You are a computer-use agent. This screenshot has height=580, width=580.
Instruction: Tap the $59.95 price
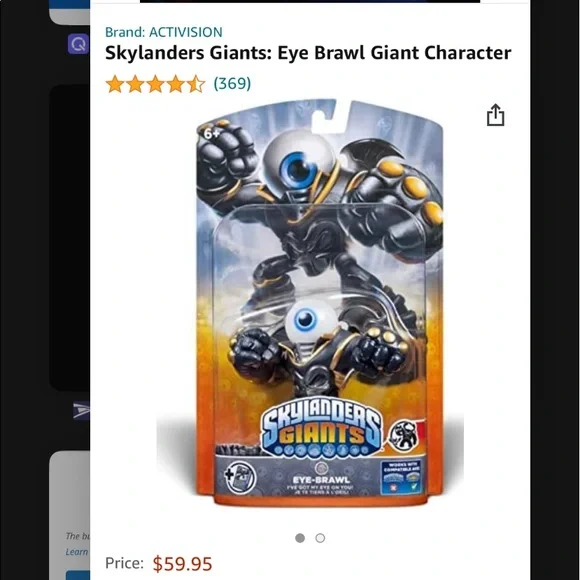(x=182, y=564)
